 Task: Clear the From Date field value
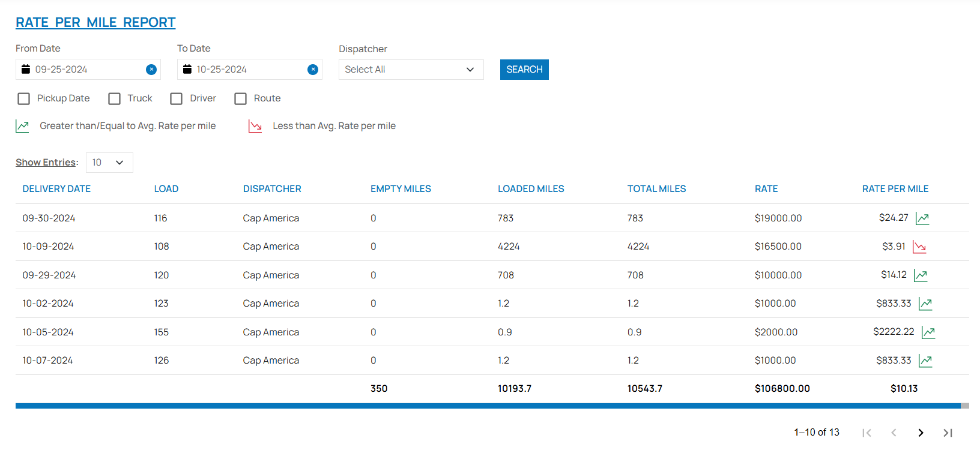click(x=151, y=70)
